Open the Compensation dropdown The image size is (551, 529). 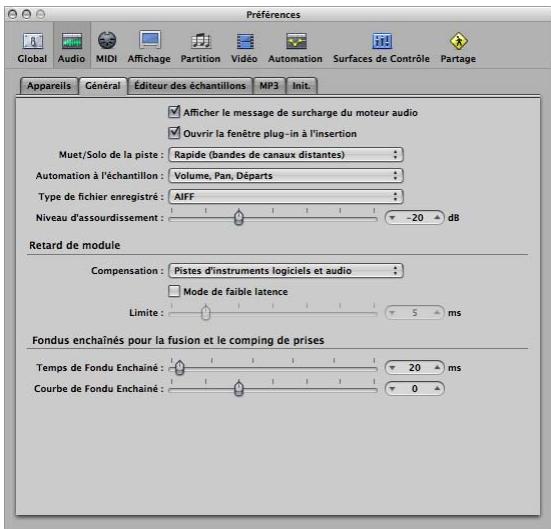click(286, 271)
